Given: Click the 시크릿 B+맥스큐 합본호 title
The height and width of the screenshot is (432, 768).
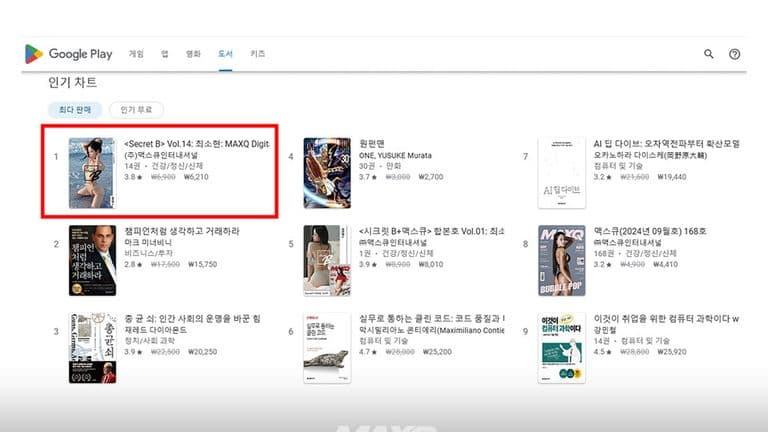Looking at the screenshot, I should (430, 231).
